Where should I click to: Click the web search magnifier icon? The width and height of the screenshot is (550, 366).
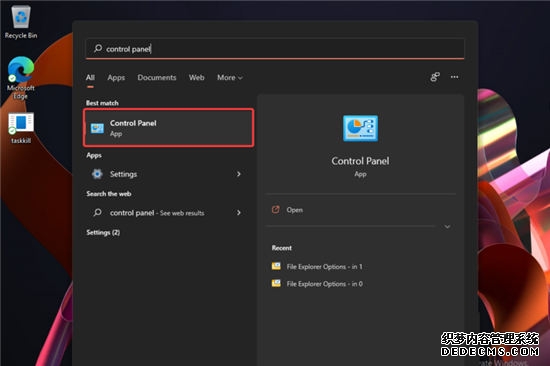click(98, 212)
